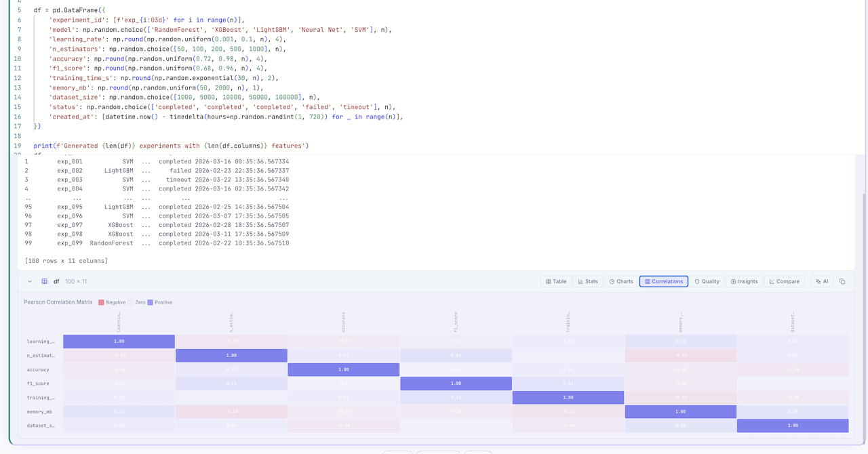
Task: Click the dataset_size diagonal 1.00 cell
Action: click(792, 426)
